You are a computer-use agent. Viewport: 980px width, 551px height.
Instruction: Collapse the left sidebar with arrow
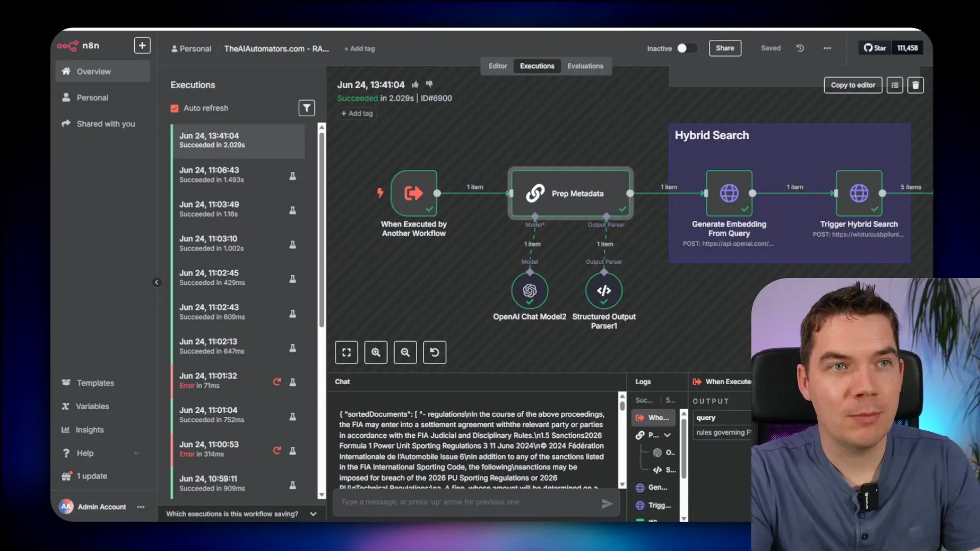point(157,282)
